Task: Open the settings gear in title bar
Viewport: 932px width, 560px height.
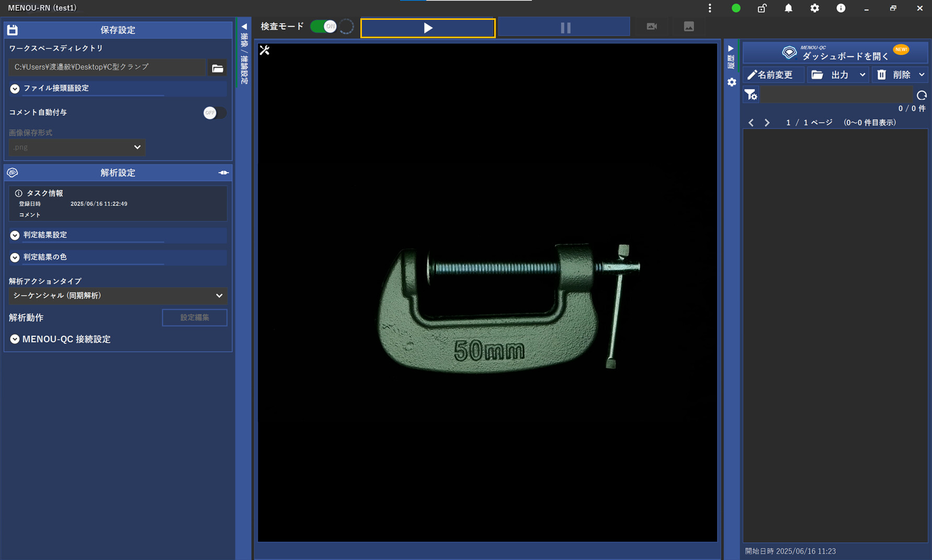Action: point(814,8)
